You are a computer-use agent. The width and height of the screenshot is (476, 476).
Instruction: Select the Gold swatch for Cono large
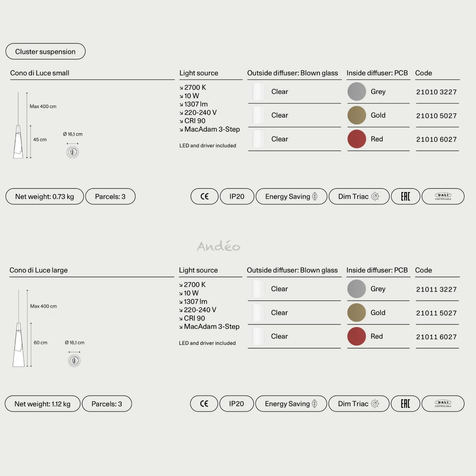[357, 313]
